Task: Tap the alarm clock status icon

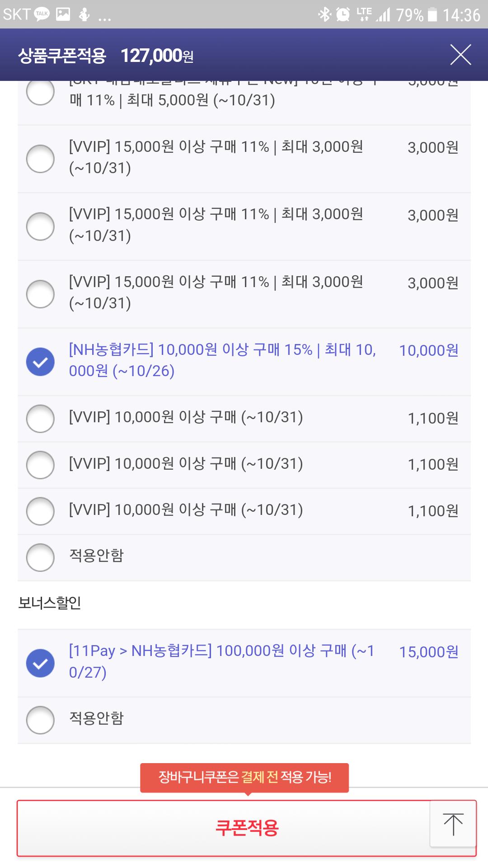Action: pyautogui.click(x=343, y=14)
